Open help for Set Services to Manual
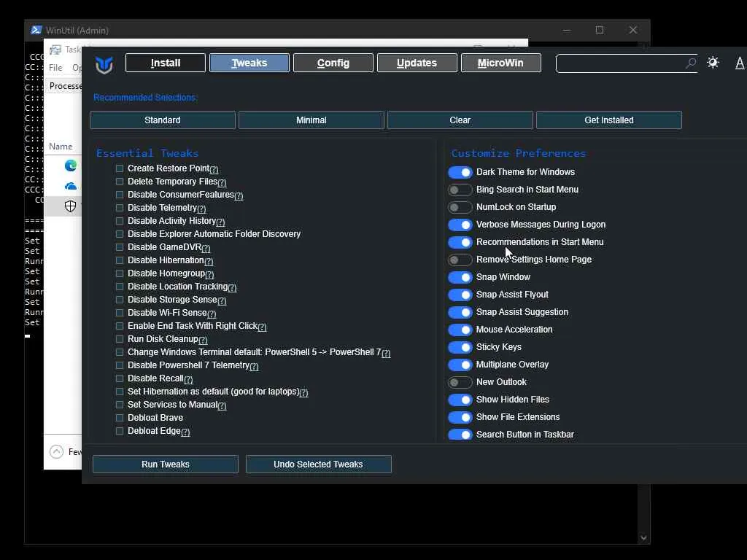The height and width of the screenshot is (560, 747). pos(222,405)
